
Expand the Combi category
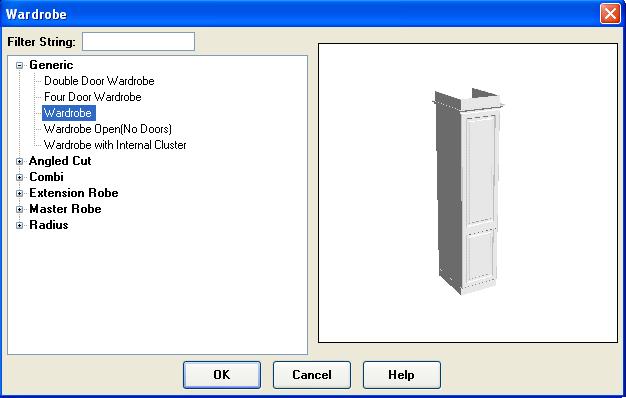pyautogui.click(x=19, y=177)
